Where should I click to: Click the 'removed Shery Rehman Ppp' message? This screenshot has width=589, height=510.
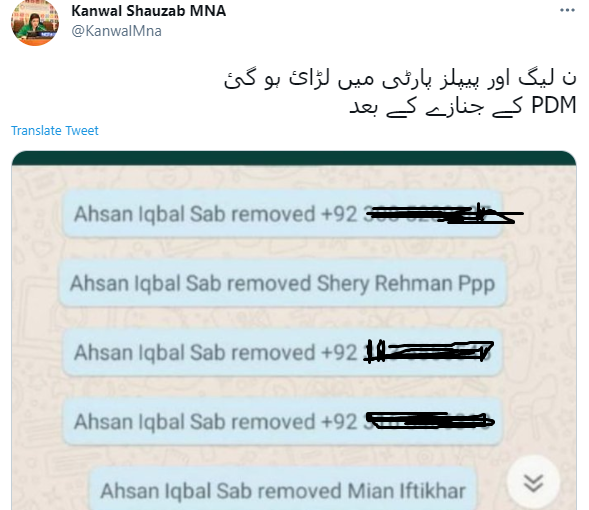[283, 283]
